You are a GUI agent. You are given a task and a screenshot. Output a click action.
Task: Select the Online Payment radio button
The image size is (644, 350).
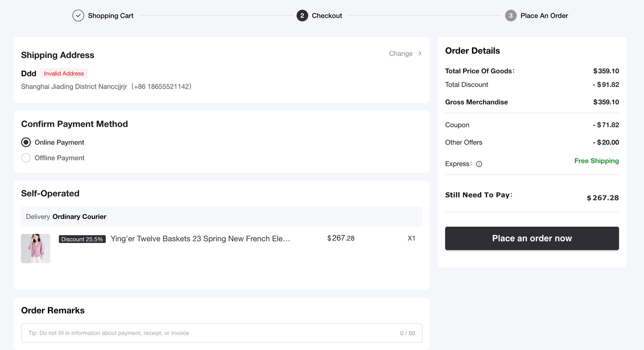pos(26,142)
